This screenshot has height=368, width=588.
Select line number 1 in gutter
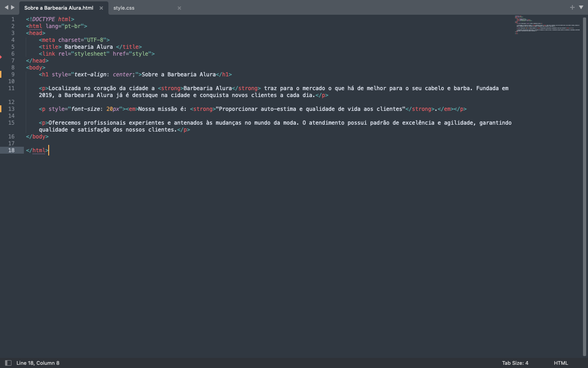pyautogui.click(x=13, y=19)
